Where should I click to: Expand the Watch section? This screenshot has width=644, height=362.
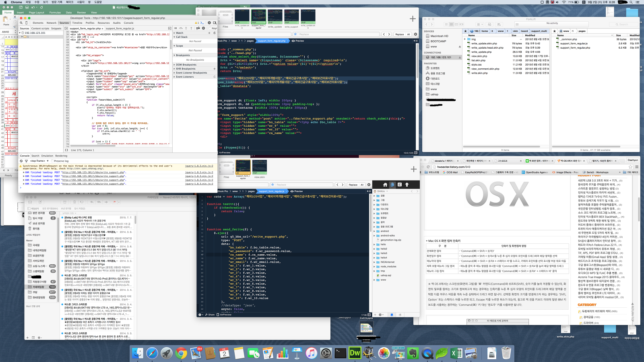[175, 33]
